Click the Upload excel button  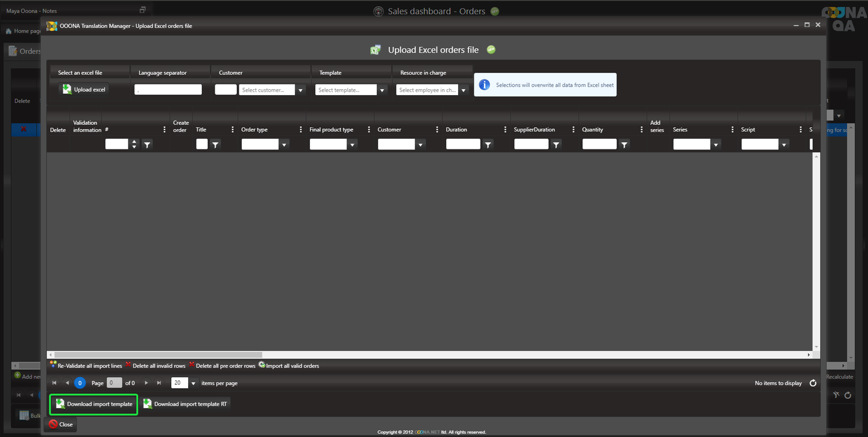click(84, 89)
